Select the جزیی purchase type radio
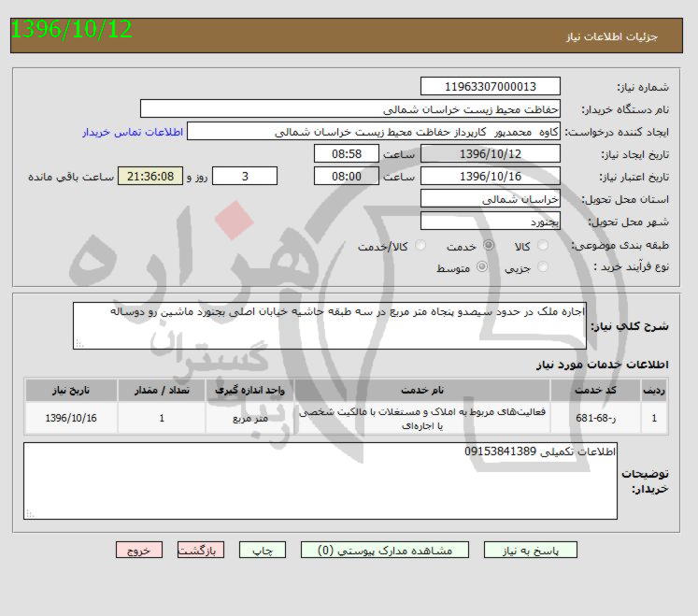 point(543,266)
